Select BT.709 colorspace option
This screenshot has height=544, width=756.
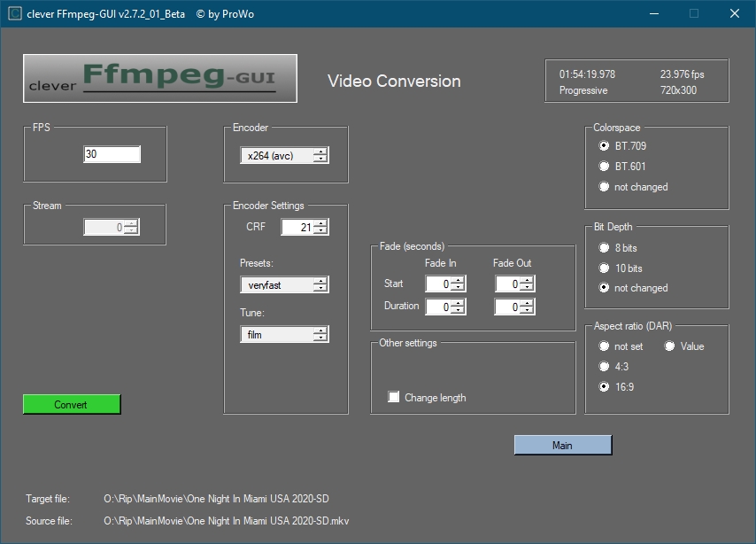click(605, 145)
